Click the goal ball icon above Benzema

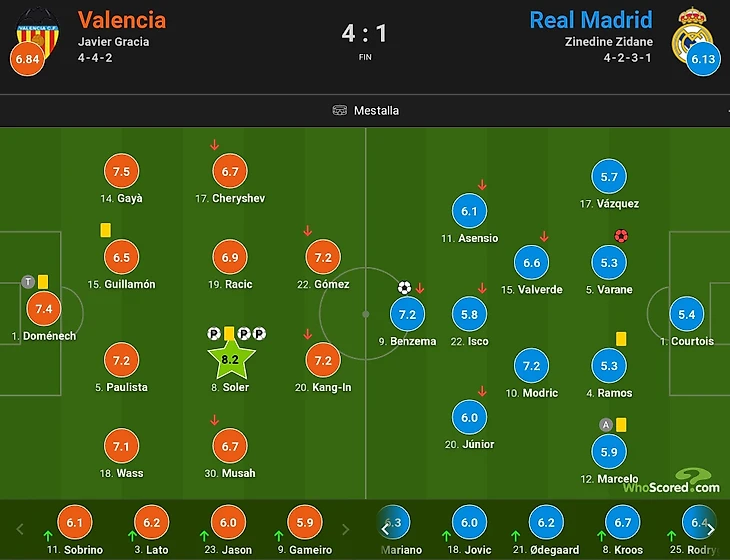(404, 287)
